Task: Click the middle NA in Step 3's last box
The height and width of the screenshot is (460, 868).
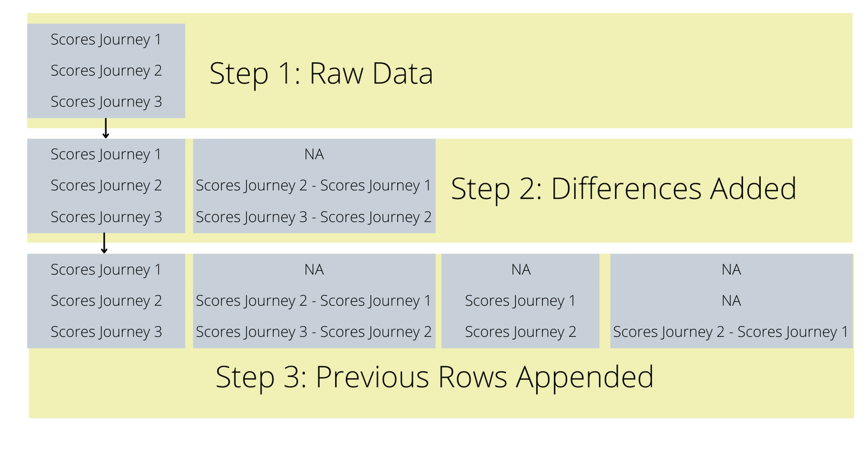Action: (731, 301)
